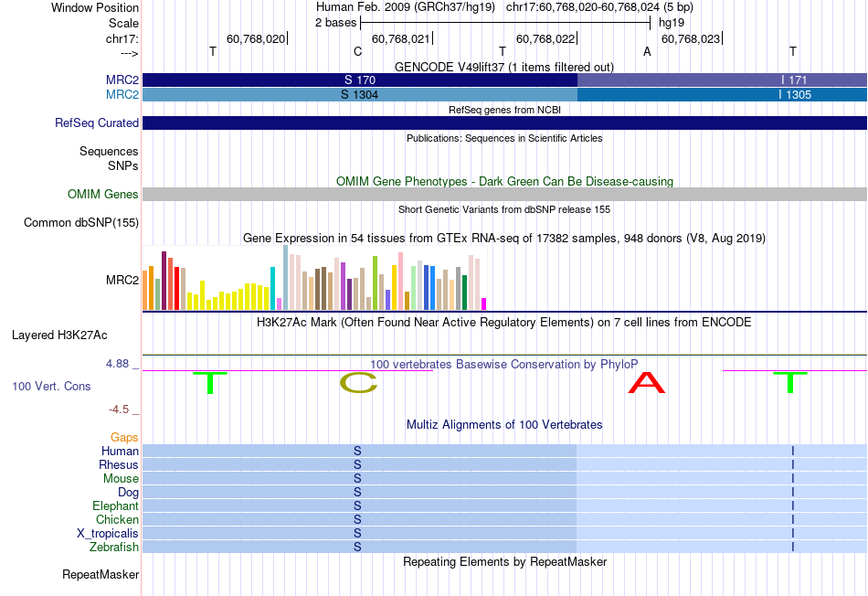Click Repeating Elements by RepeatMasker title

pyautogui.click(x=504, y=561)
